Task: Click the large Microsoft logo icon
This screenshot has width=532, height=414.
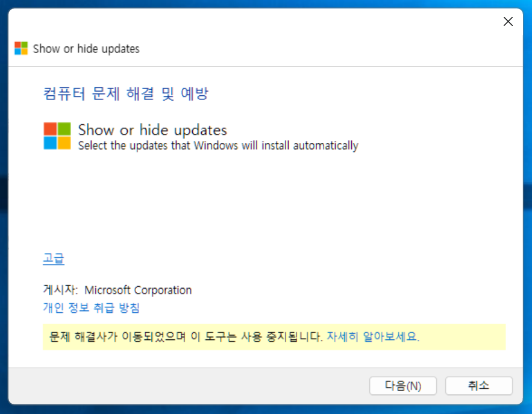Action: 57,136
